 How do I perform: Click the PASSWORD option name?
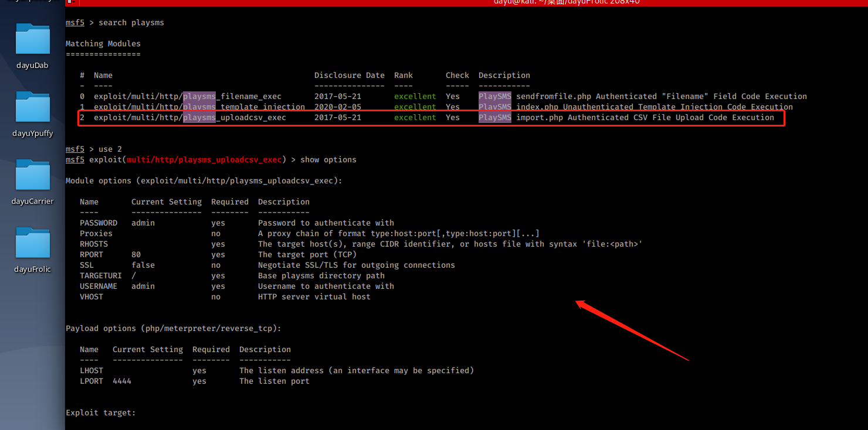coord(99,223)
